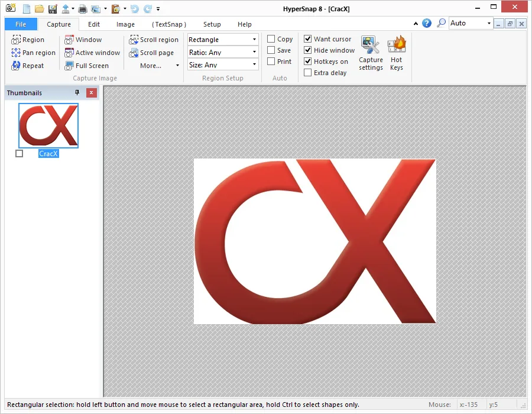Click the stacked windows icon in quick toolbar
532x414 pixels.
click(96, 9)
